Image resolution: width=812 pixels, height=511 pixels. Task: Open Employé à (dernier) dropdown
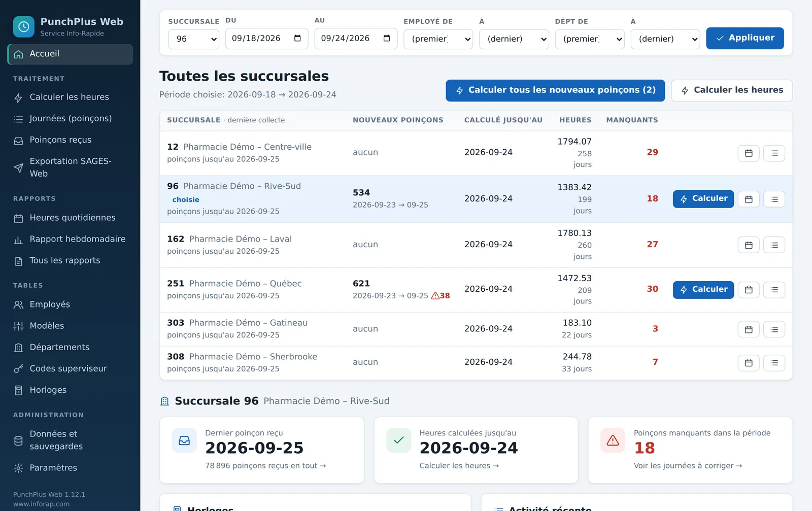click(514, 39)
